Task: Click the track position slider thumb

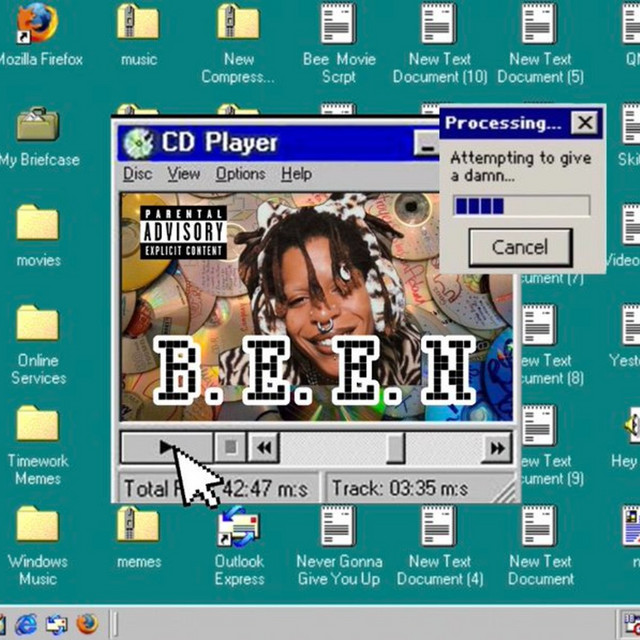Action: pyautogui.click(x=395, y=448)
